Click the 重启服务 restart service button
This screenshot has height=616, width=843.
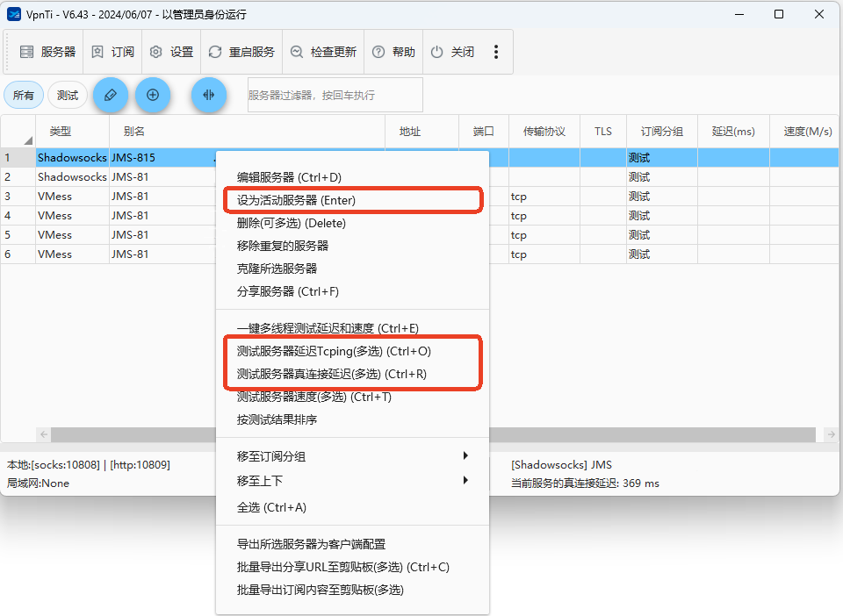point(242,52)
